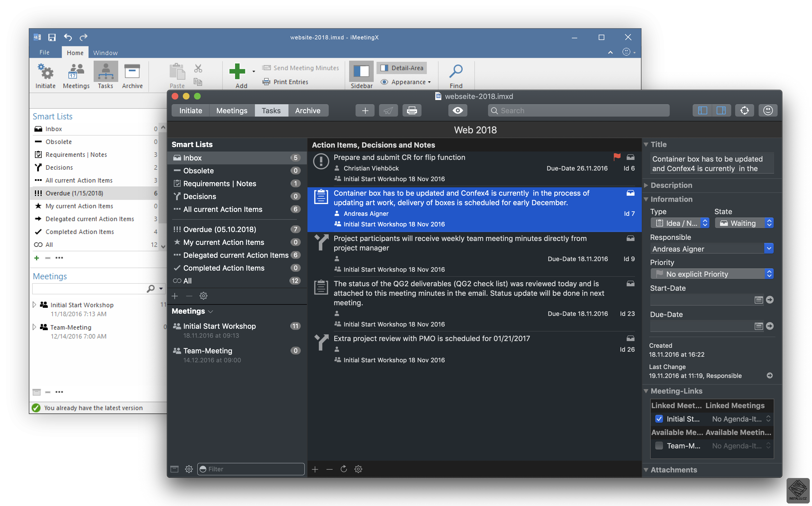Screen dimensions: 812x506
Task: Open the Appearance dropdown in Windows ribbon
Action: click(x=406, y=82)
